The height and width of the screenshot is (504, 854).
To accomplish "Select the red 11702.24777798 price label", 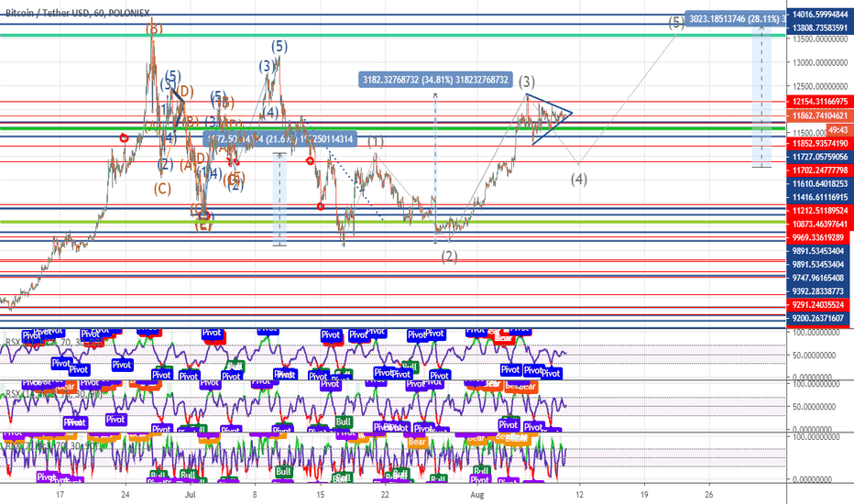I will point(820,170).
